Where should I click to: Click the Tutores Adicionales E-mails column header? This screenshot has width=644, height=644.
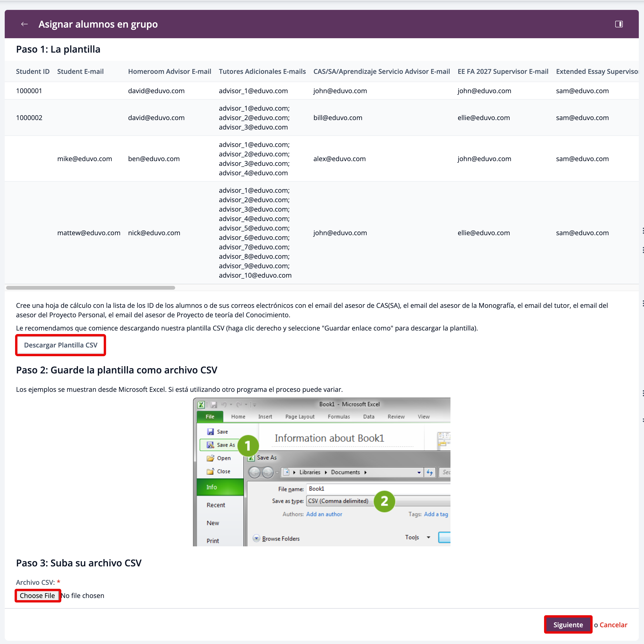(x=262, y=71)
